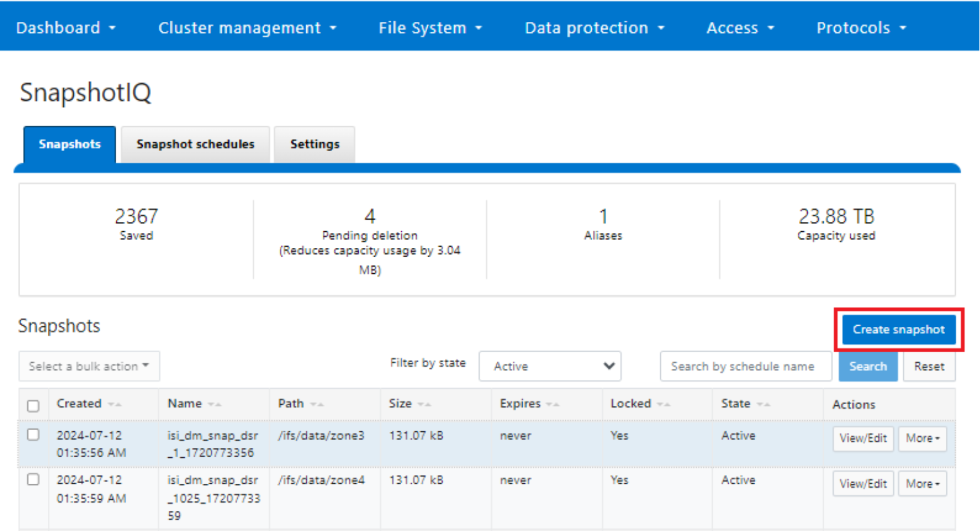The image size is (980, 531).
Task: Click the 2024-07-12 01:35:56 AM created cell
Action: point(91,444)
